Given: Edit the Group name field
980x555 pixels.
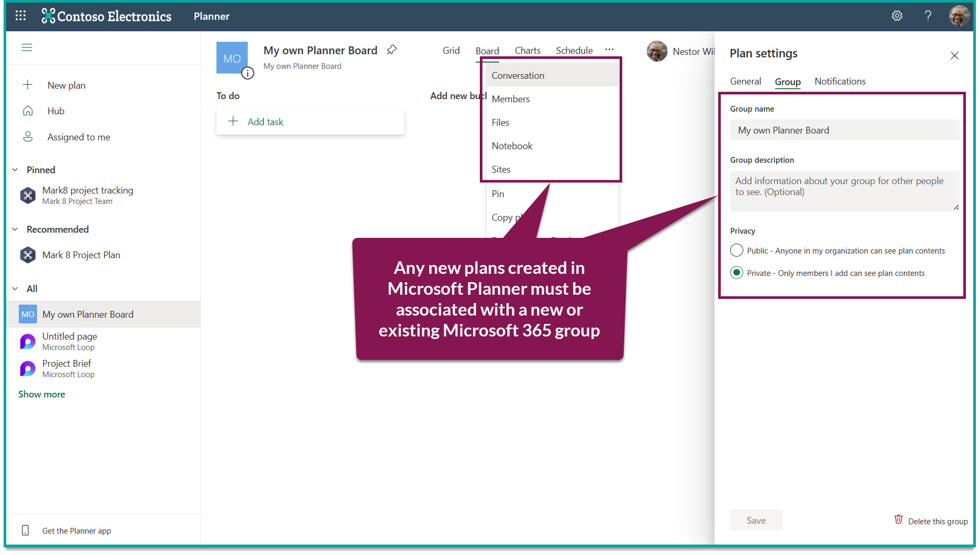Looking at the screenshot, I should click(x=844, y=130).
